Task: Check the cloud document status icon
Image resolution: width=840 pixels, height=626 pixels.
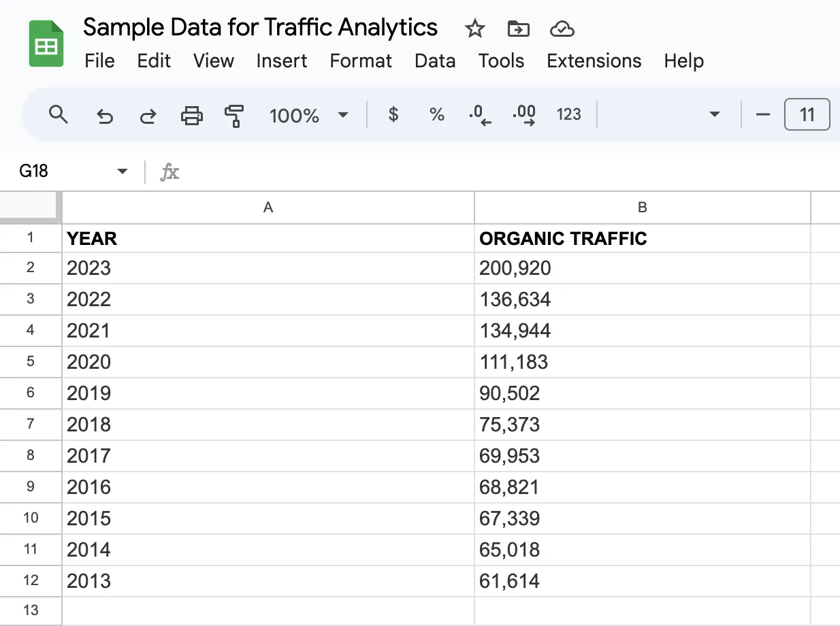Action: click(x=562, y=29)
